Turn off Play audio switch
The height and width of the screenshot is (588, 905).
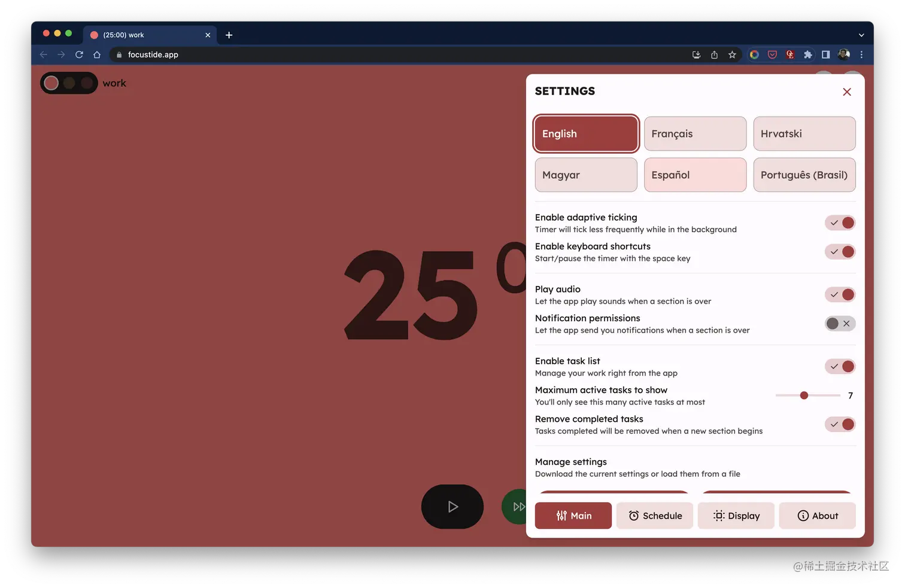pyautogui.click(x=840, y=295)
